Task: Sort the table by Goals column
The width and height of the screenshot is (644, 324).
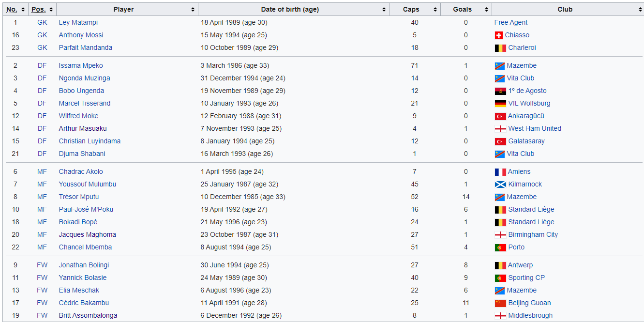Action: pos(486,10)
